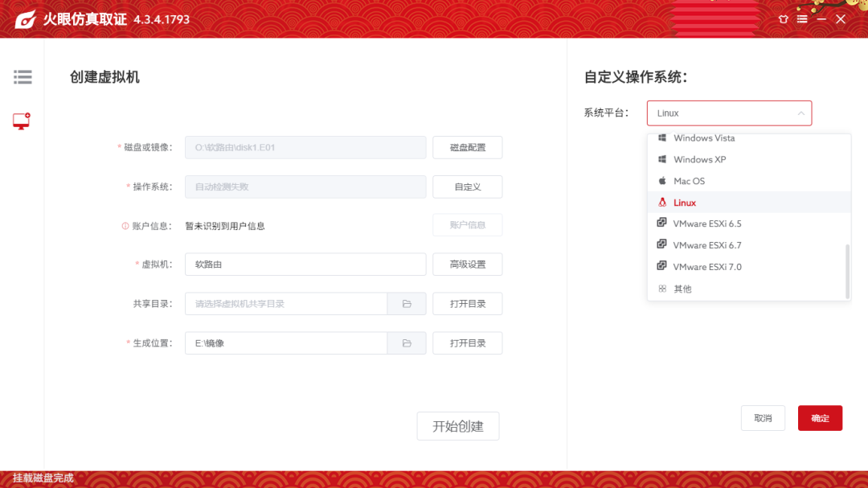Click the 磁盘配置 button
Screen dimensions: 868x488
point(468,147)
